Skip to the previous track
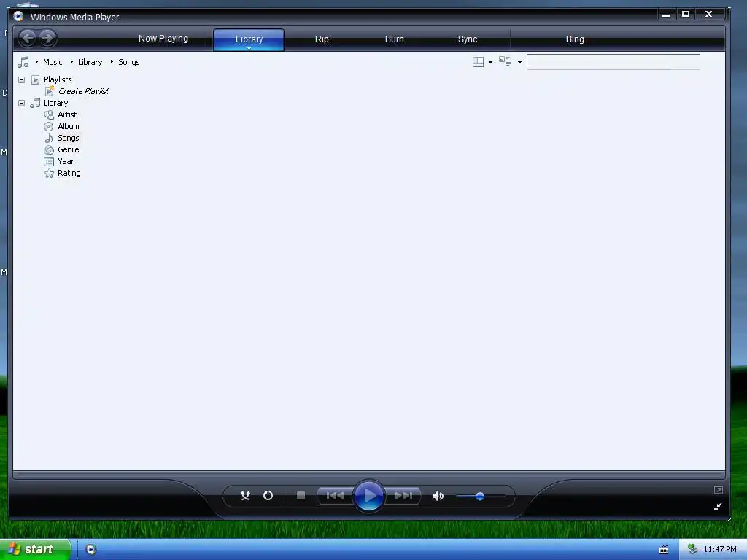Viewport: 747px width, 560px height. 335,496
